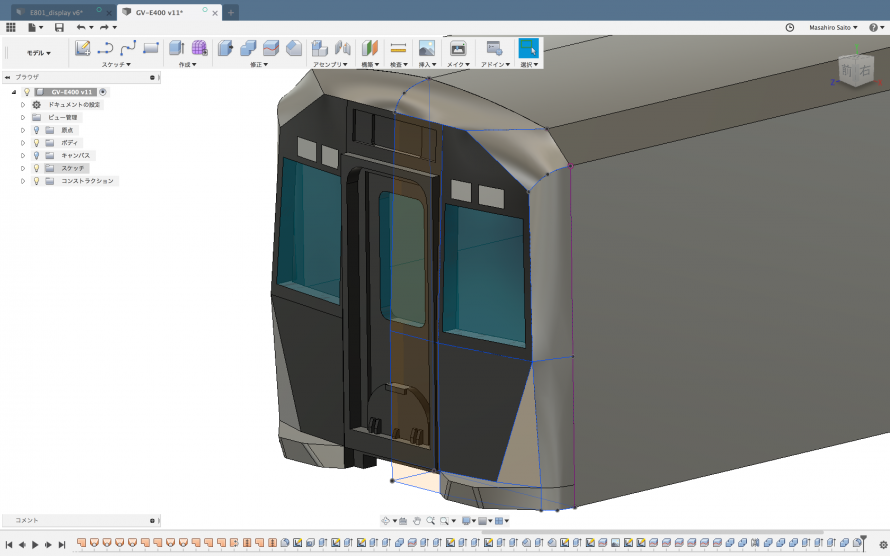Open the 修正 toolbar dropdown
Screen dimensions: 890x556
(259, 65)
